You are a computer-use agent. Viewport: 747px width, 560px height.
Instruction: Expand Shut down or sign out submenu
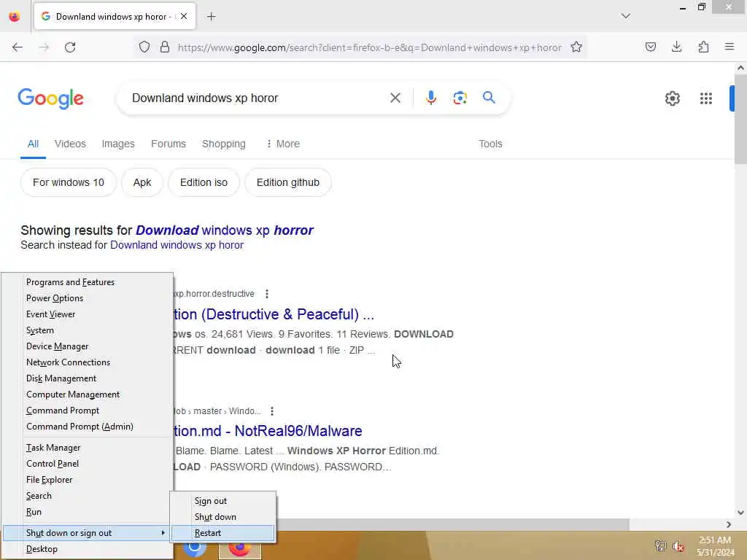tap(88, 533)
